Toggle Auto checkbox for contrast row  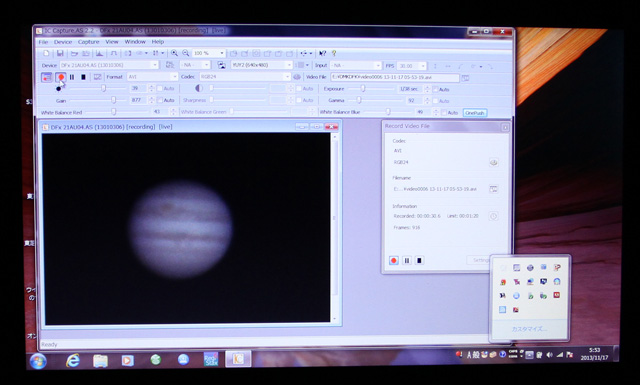click(x=299, y=89)
